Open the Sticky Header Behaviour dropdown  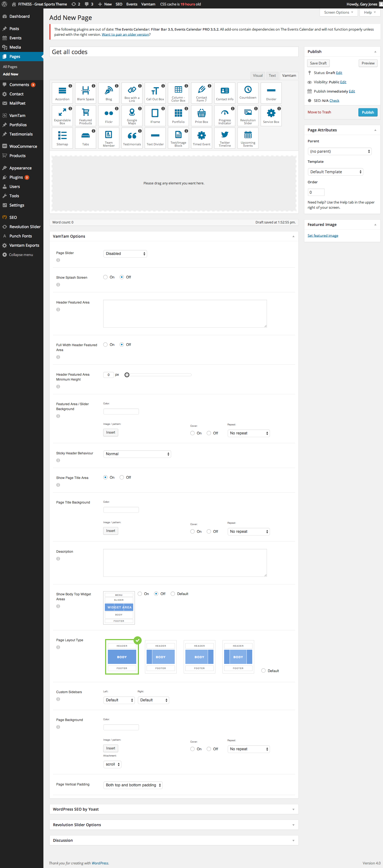click(x=137, y=454)
